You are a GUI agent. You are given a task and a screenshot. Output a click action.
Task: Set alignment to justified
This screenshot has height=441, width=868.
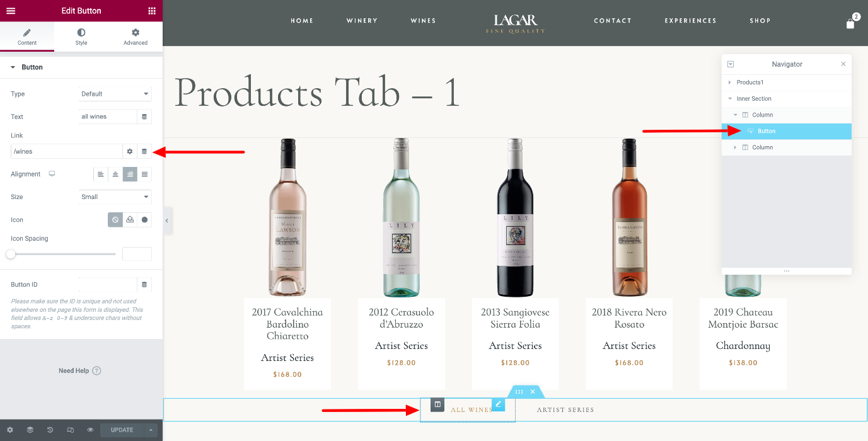coord(144,175)
